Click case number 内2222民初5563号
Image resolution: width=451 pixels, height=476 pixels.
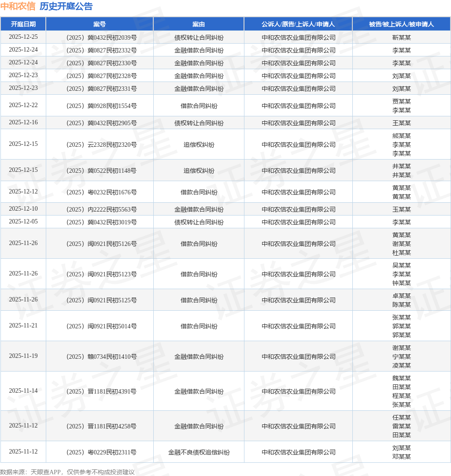102,209
